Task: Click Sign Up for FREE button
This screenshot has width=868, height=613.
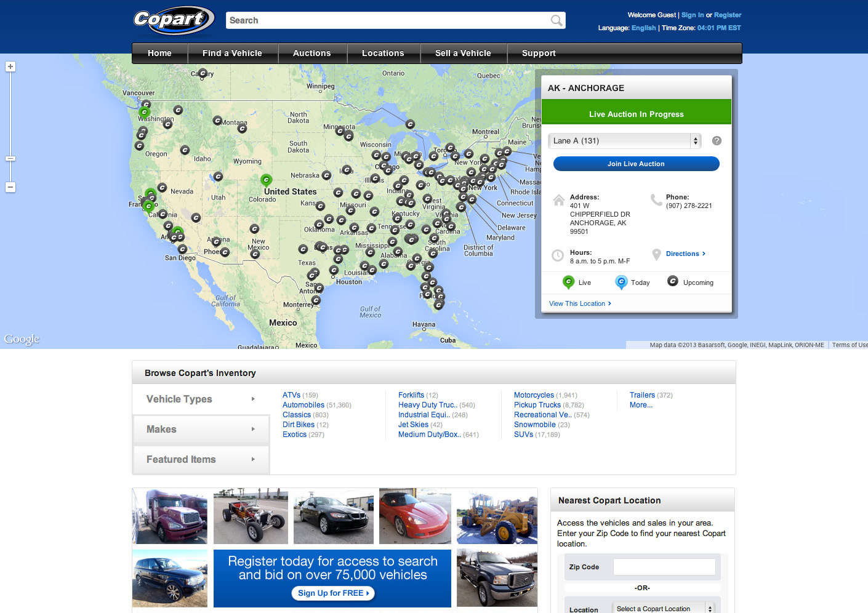Action: 333,593
